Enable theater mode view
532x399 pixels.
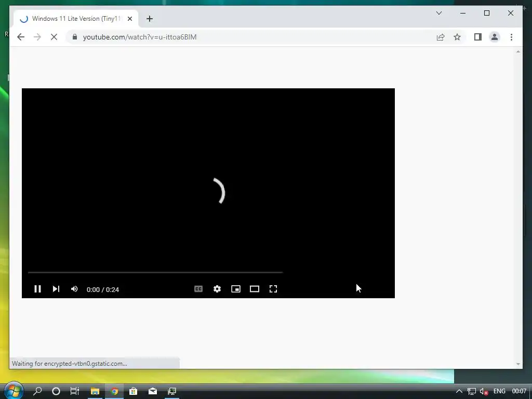point(255,289)
